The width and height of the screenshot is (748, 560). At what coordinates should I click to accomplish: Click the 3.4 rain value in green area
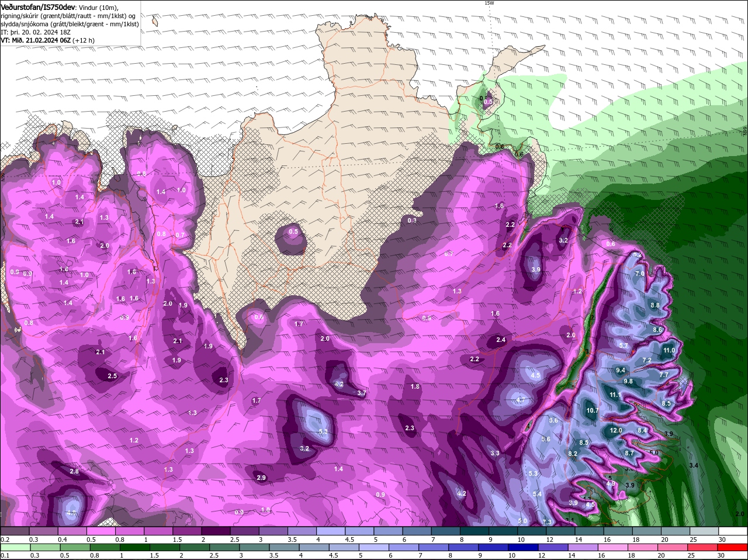click(694, 465)
